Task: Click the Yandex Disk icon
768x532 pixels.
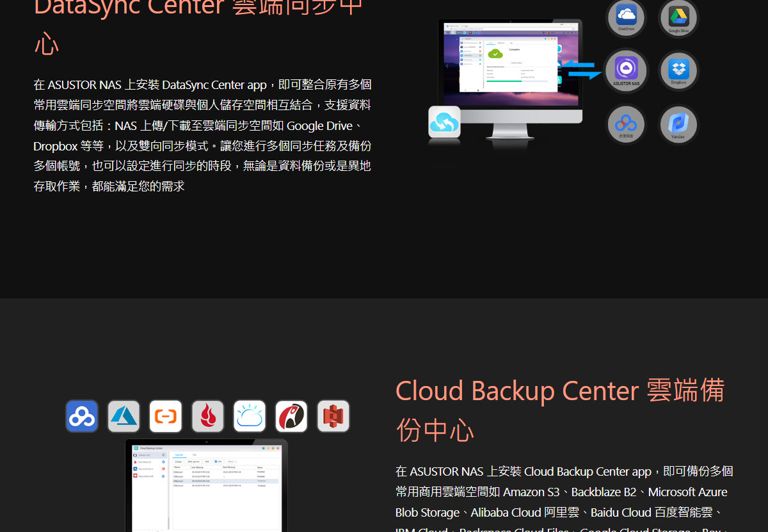Action: (x=678, y=124)
